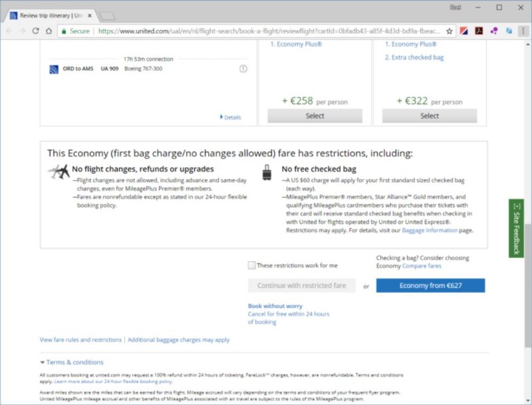The width and height of the screenshot is (532, 405).
Task: Check the 'These restrictions work for me' box
Action: [x=251, y=265]
